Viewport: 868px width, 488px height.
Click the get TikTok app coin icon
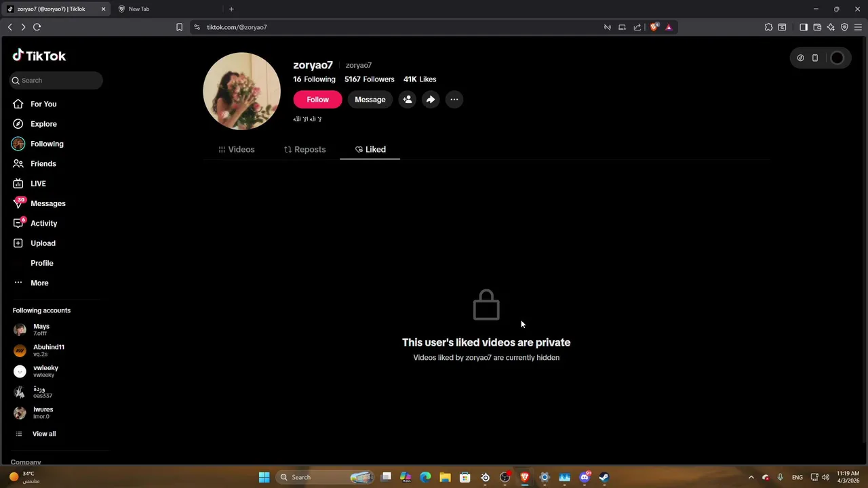[800, 58]
